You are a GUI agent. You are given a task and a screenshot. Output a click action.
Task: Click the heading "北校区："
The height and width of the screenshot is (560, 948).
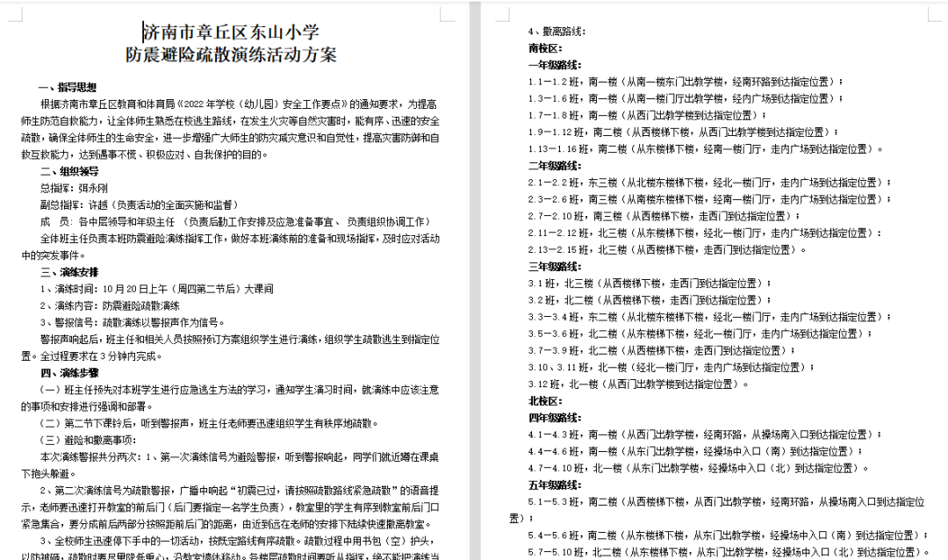(x=545, y=401)
